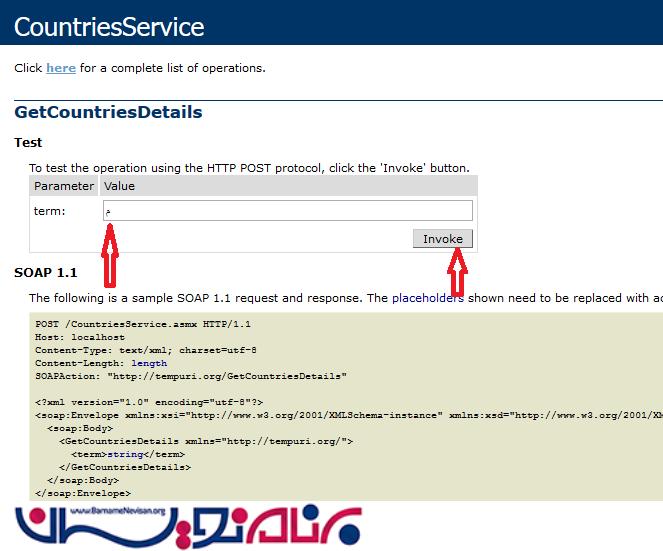Click the xml version declaration line
The width and height of the screenshot is (663, 551).
point(149,401)
